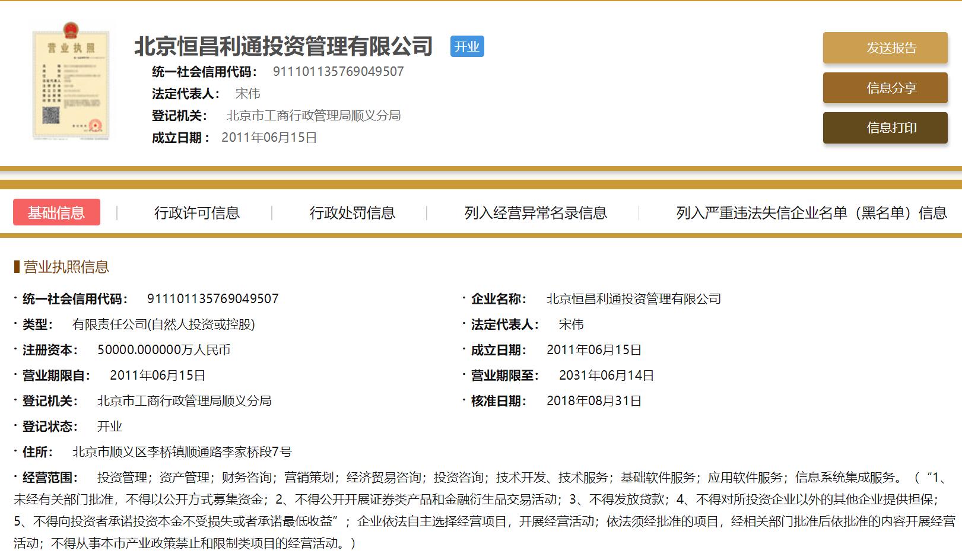Click 发送报告 button
This screenshot has height=560, width=962.
tap(885, 48)
